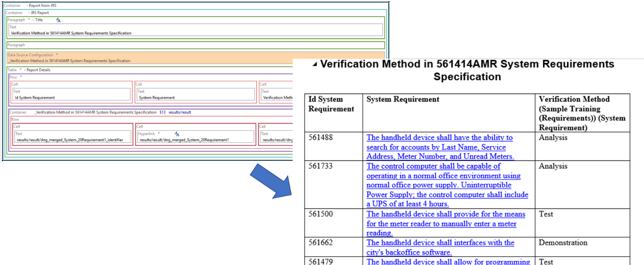Select the container with '$13 results/result' query

(100, 112)
